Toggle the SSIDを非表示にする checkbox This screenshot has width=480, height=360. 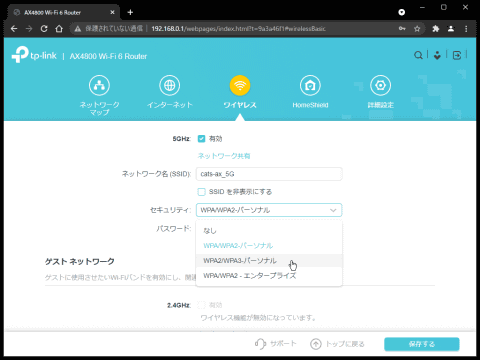(201, 192)
